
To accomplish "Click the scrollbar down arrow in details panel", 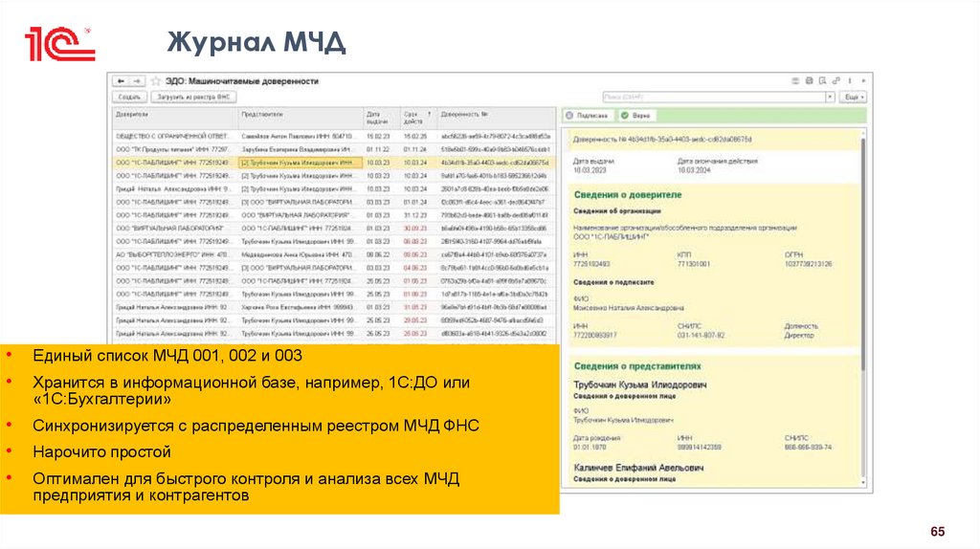I will [864, 483].
